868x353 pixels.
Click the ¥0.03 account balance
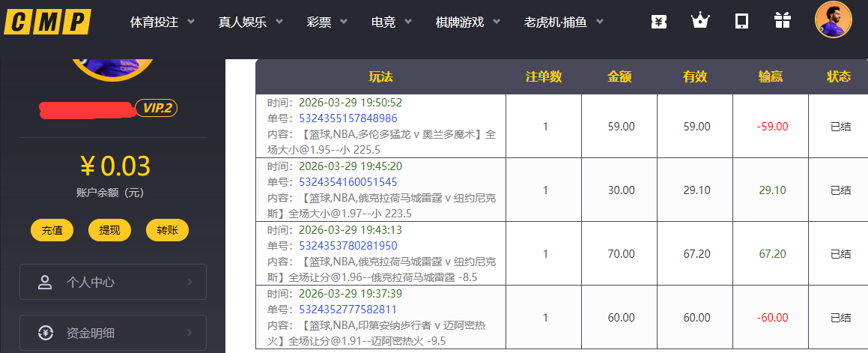(x=115, y=166)
